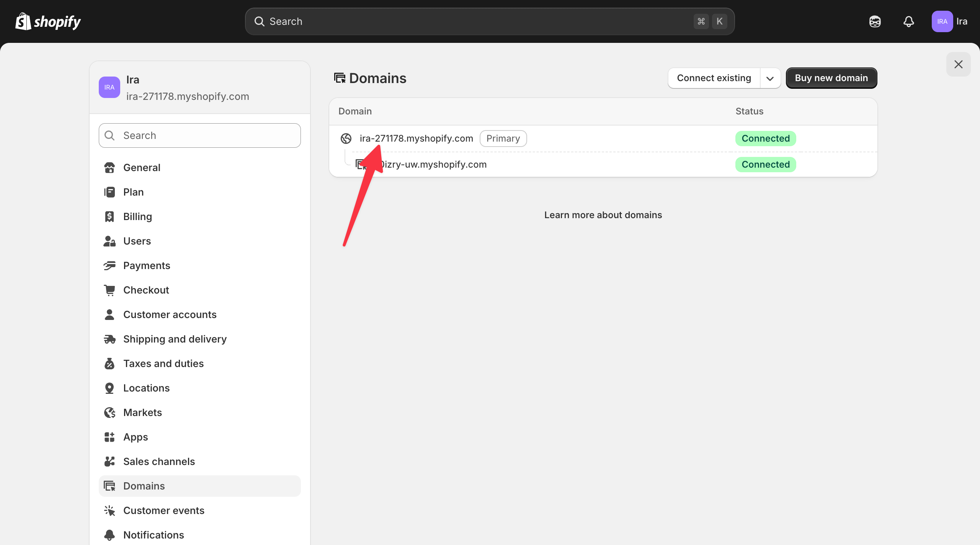Image resolution: width=980 pixels, height=545 pixels.
Task: Click the Sales channels icon
Action: tap(109, 462)
